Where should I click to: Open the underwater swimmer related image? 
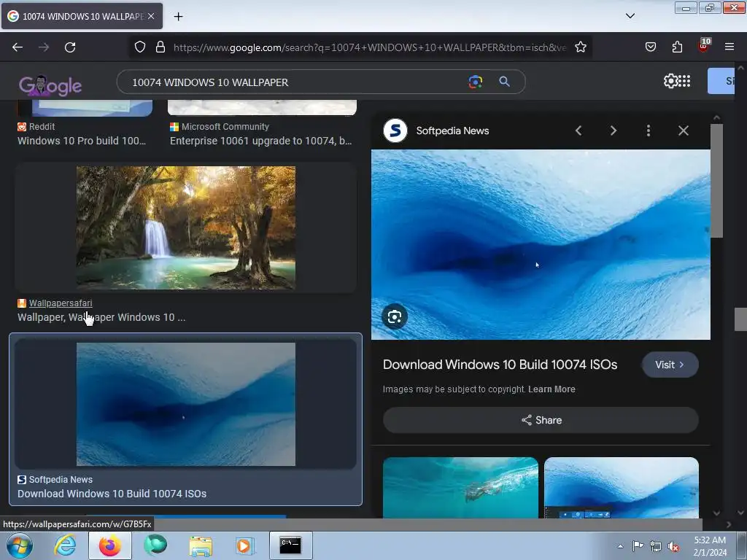(x=460, y=487)
